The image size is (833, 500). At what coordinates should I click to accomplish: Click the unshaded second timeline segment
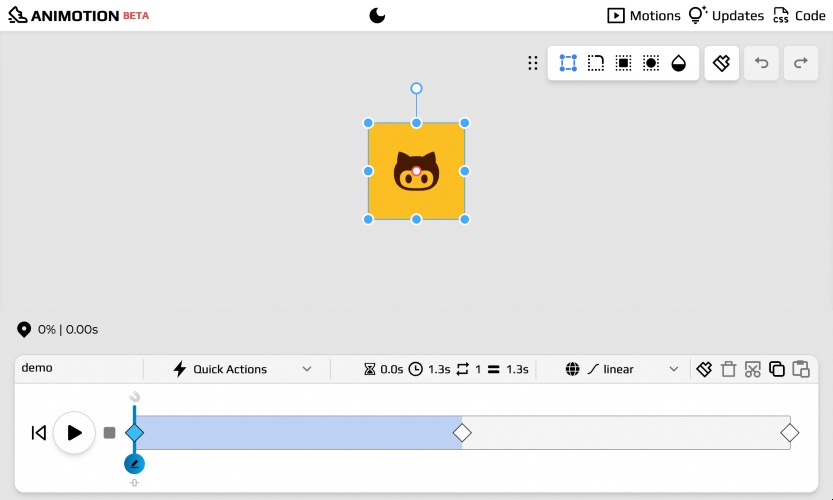(x=626, y=433)
